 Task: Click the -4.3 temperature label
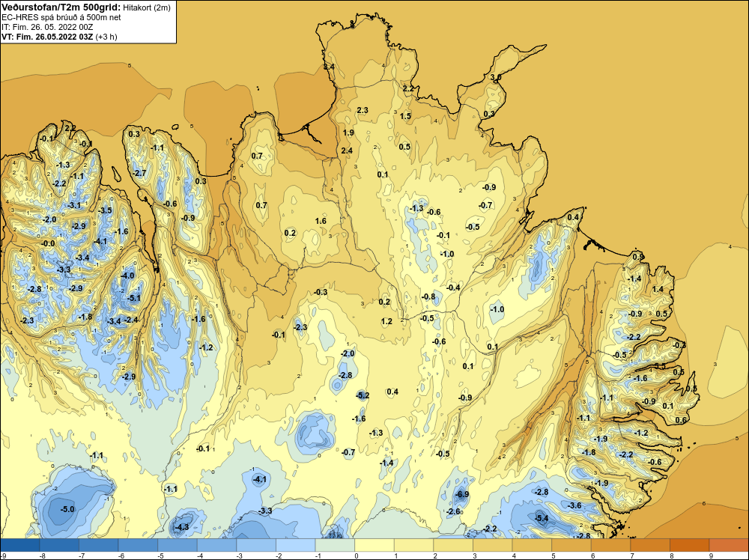coord(181,527)
